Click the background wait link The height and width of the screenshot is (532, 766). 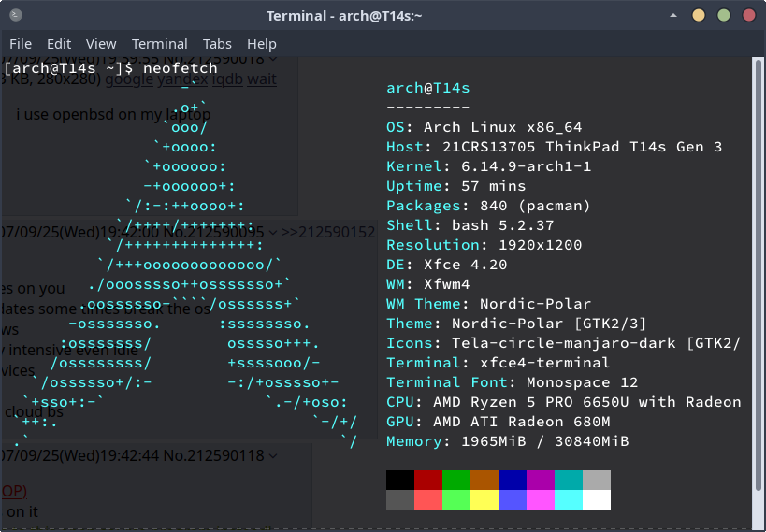[x=262, y=79]
